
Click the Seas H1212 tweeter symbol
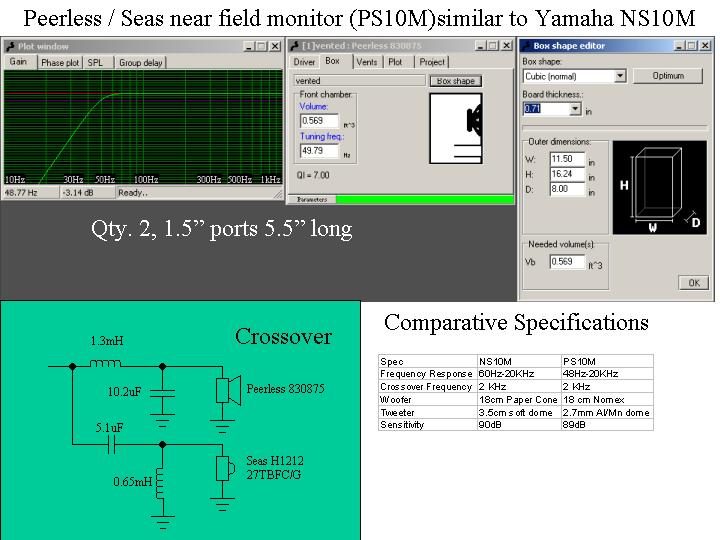(x=225, y=468)
